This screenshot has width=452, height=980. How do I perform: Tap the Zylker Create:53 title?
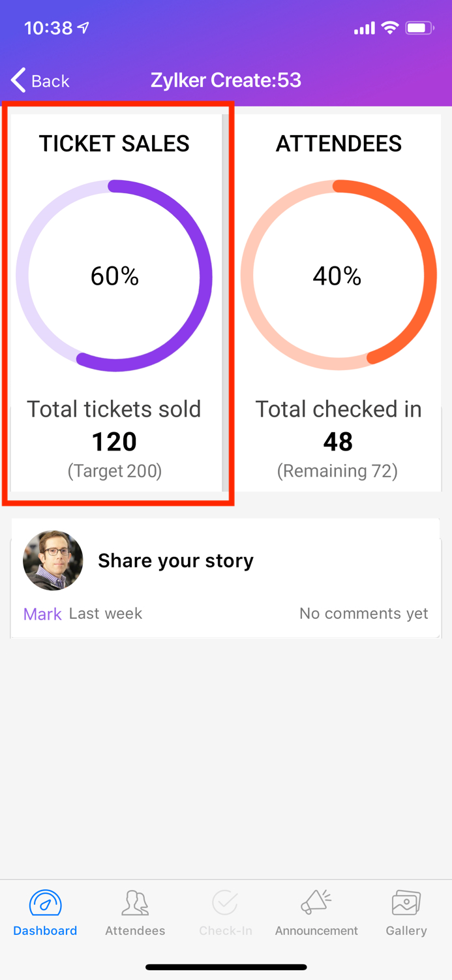click(x=226, y=80)
